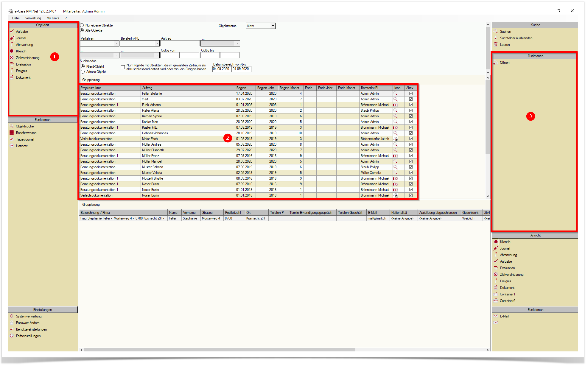Click the E-Mail envelope icon

coord(496,316)
